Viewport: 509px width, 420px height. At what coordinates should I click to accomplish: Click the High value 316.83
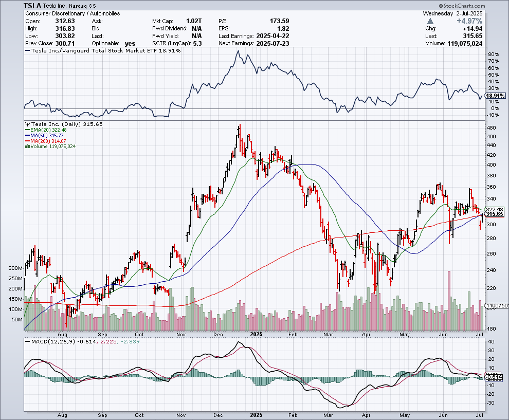65,29
